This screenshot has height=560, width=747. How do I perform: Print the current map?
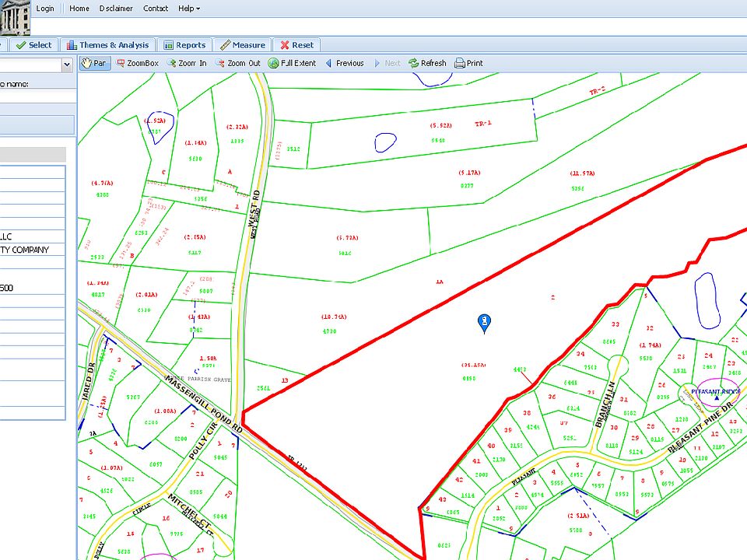[468, 63]
